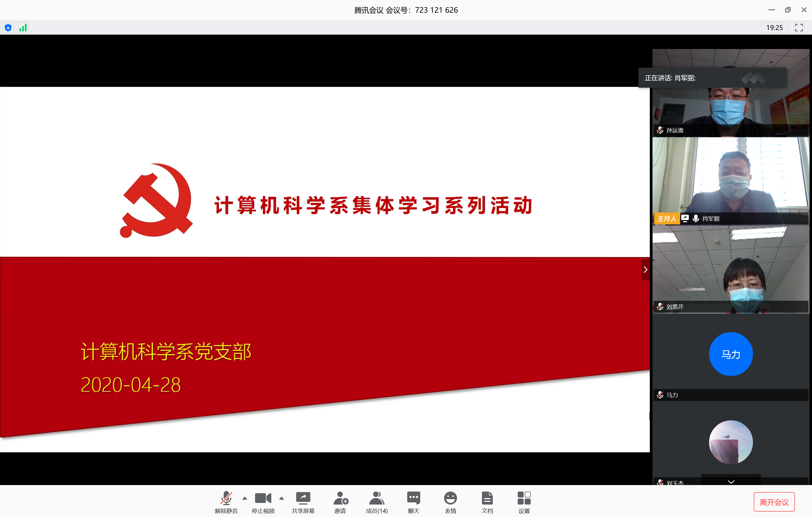Show participant list 成员(14)
The image size is (812, 517).
point(377,502)
